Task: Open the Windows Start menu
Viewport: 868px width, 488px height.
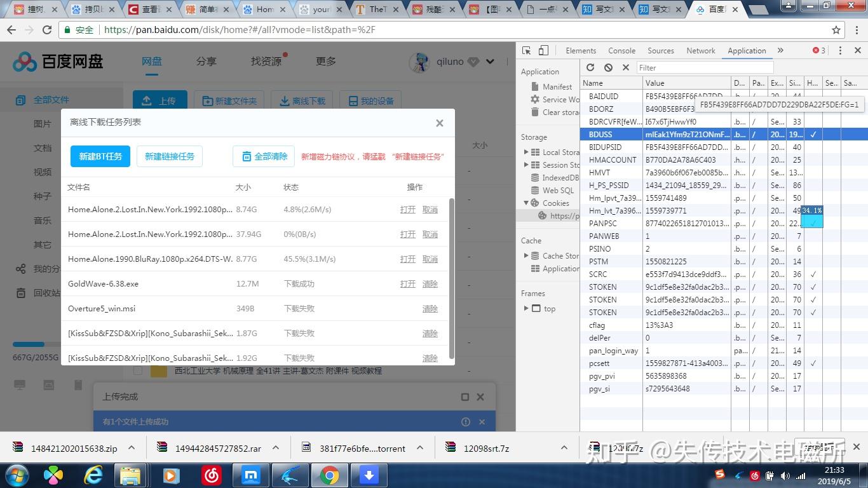Action: pos(17,475)
